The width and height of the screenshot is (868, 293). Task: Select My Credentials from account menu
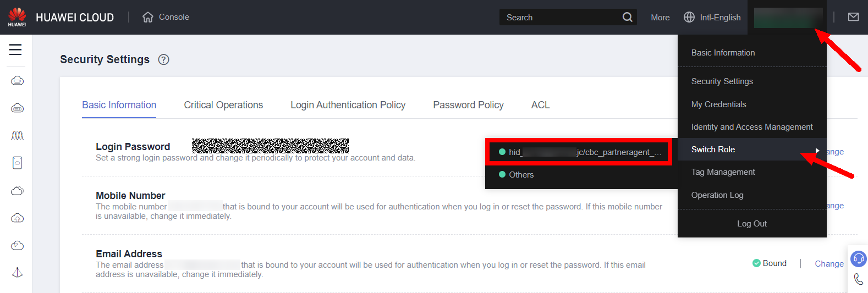[718, 104]
